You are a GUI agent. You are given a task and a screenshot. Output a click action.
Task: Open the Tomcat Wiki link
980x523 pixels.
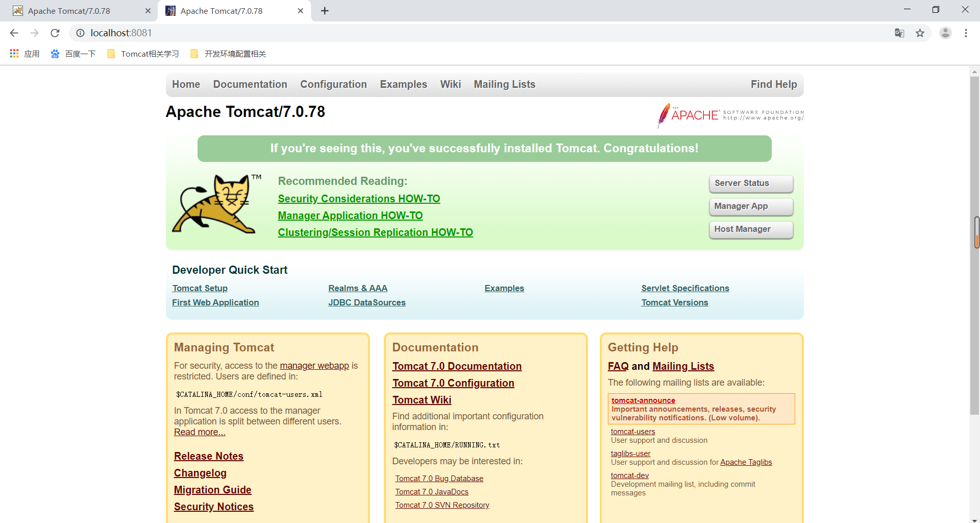pos(422,400)
